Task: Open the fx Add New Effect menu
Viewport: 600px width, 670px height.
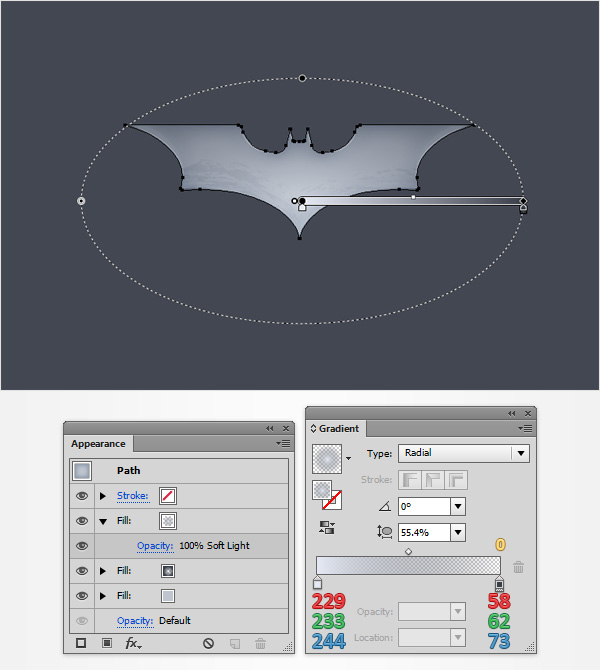Action: [x=133, y=643]
